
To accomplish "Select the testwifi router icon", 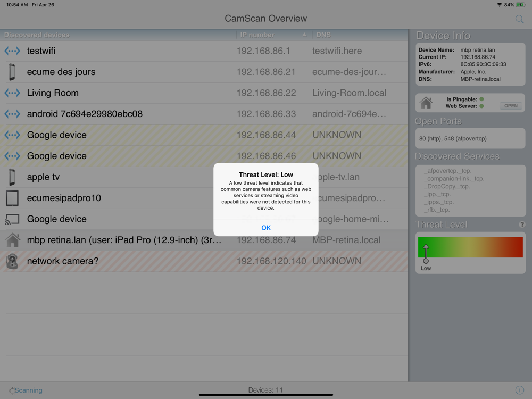I will [12, 51].
